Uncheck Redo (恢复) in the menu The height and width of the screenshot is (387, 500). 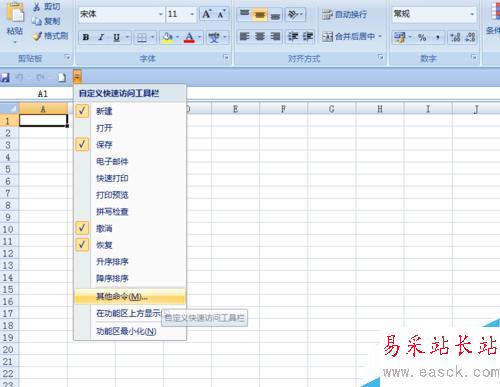click(x=130, y=245)
